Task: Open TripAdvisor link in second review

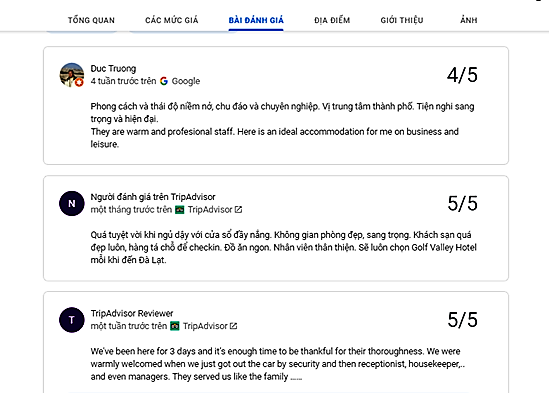Action: [x=210, y=209]
